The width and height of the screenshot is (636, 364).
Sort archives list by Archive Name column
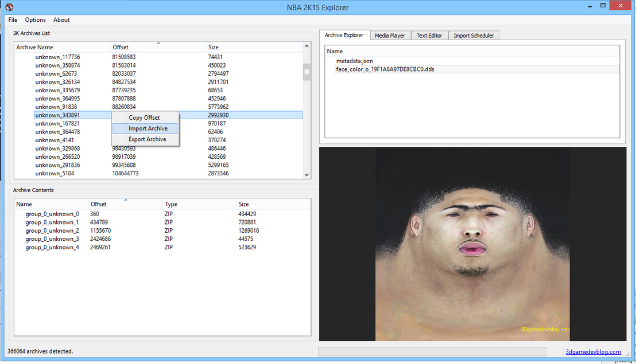(x=62, y=47)
